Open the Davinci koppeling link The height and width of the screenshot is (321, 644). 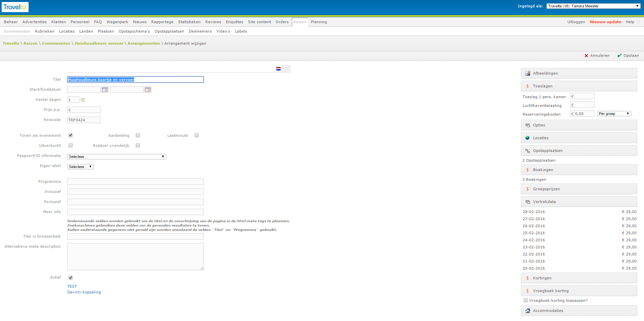(x=84, y=292)
